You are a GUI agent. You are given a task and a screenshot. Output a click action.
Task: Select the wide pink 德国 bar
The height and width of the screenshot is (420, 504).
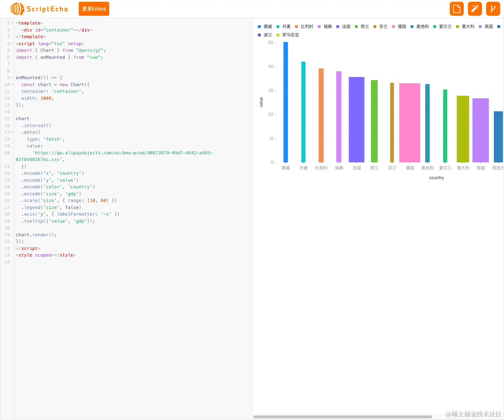[410, 123]
